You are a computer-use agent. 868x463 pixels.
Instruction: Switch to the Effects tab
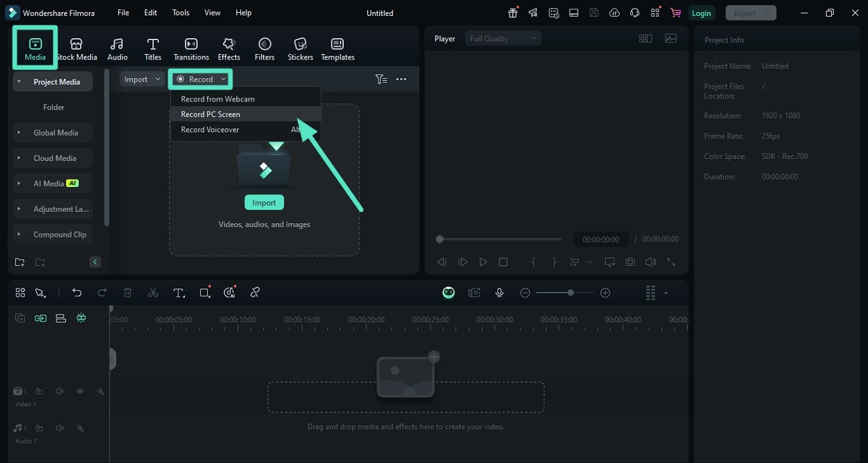point(229,49)
